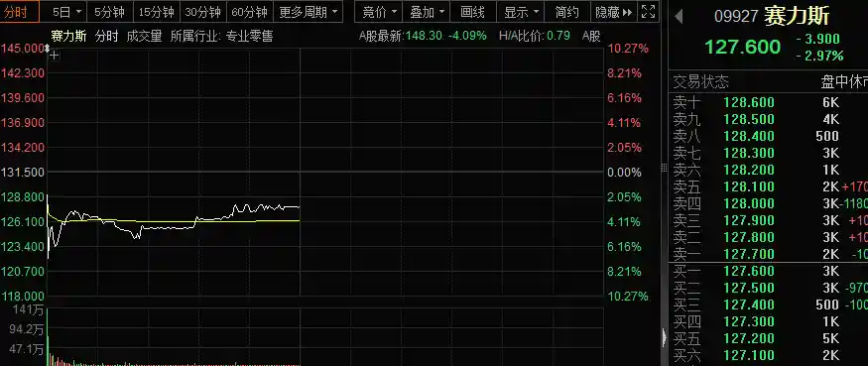Open the 显示 display dropdown
Viewport: 868px width, 366px height.
pos(522,12)
